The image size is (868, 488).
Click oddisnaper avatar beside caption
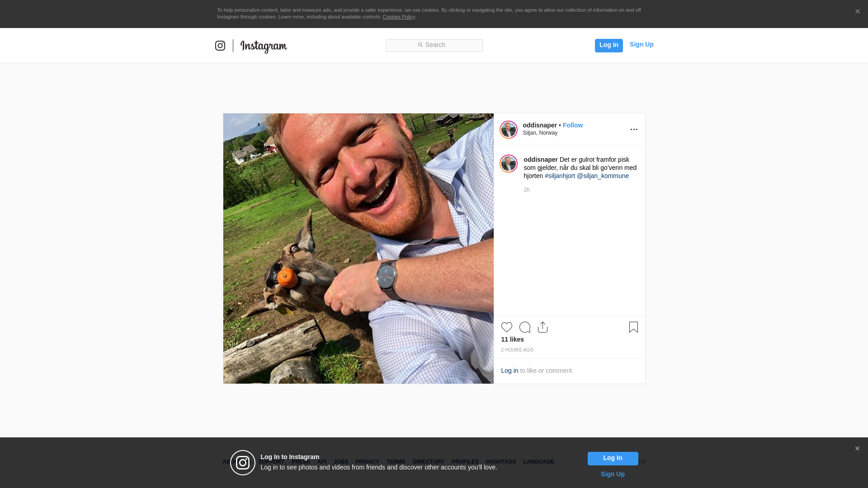[509, 164]
